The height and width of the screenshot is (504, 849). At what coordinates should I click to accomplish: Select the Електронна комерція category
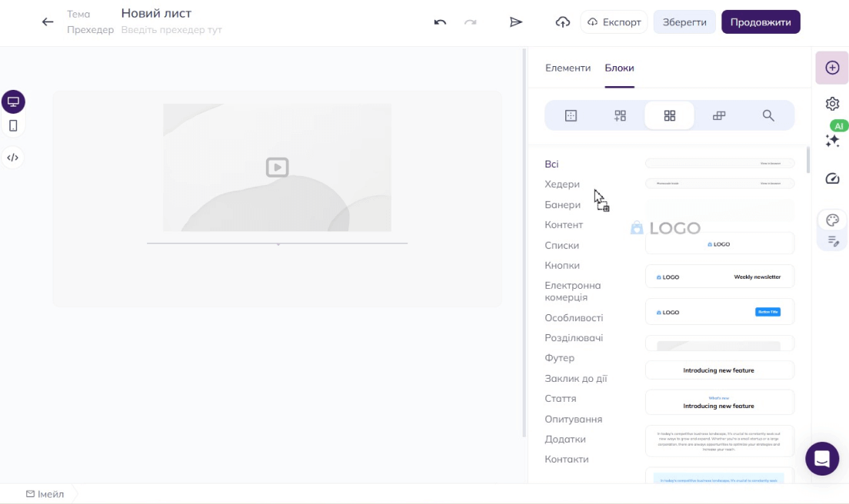[x=572, y=291]
